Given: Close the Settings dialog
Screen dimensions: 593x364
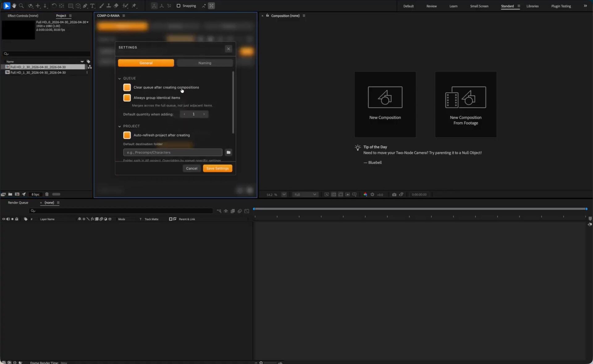Looking at the screenshot, I should pos(229,49).
